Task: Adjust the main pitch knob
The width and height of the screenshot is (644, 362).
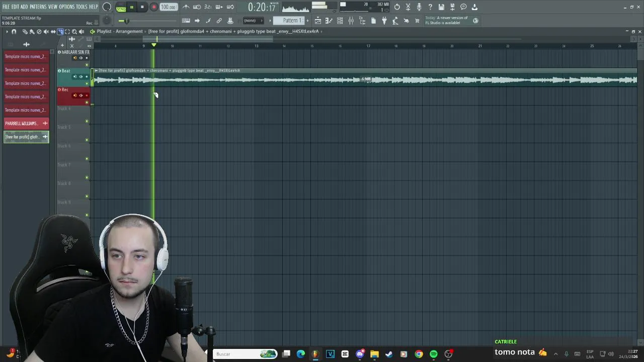Action: click(107, 21)
